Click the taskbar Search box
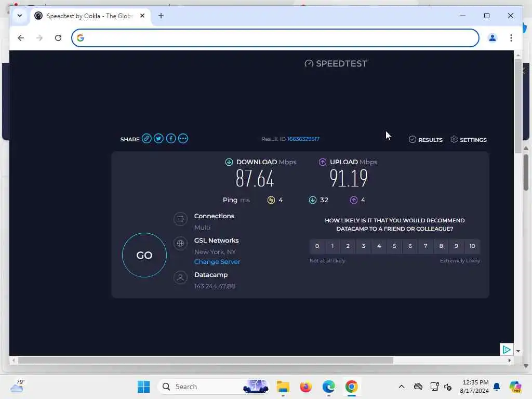This screenshot has width=532, height=399. [213, 387]
